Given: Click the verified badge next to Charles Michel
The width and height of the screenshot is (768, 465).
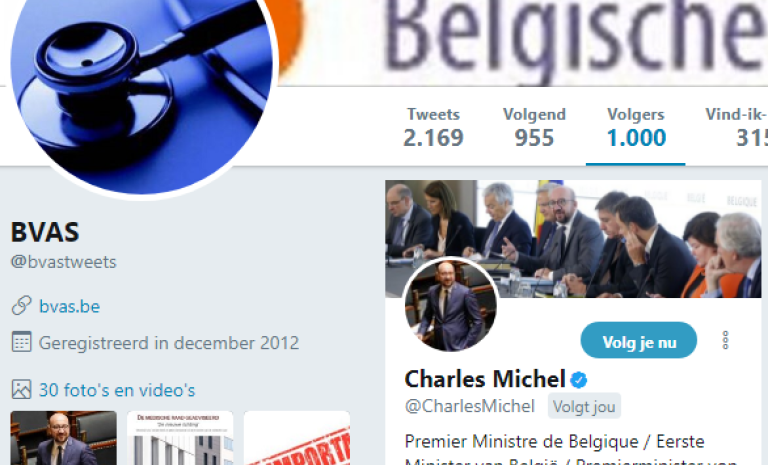Looking at the screenshot, I should [x=578, y=380].
